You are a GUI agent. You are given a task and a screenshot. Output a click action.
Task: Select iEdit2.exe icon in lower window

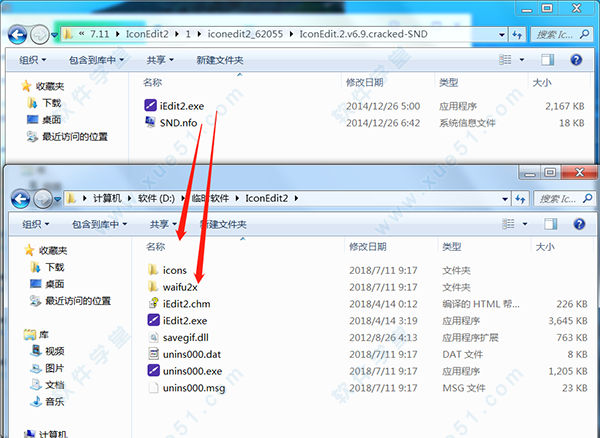(153, 320)
